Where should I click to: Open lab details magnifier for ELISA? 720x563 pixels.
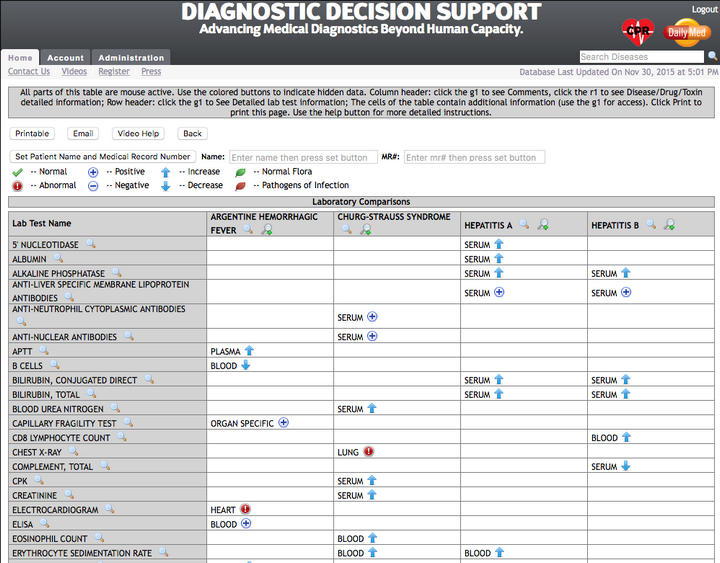pyautogui.click(x=45, y=523)
